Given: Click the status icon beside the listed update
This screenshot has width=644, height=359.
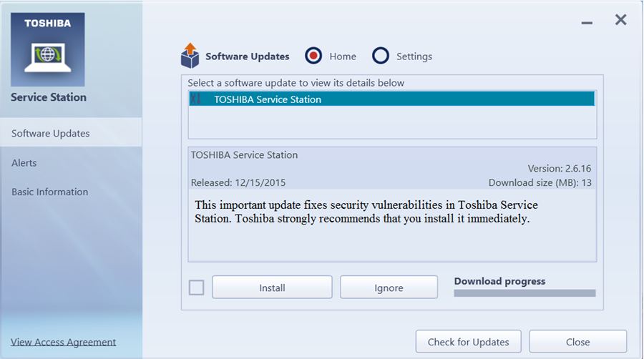Looking at the screenshot, I should tap(196, 99).
